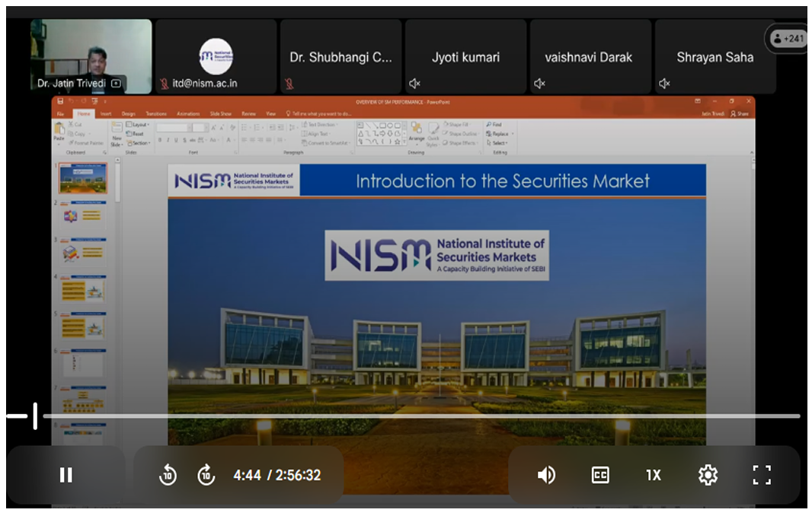Open the Layout dropdown

click(138, 125)
